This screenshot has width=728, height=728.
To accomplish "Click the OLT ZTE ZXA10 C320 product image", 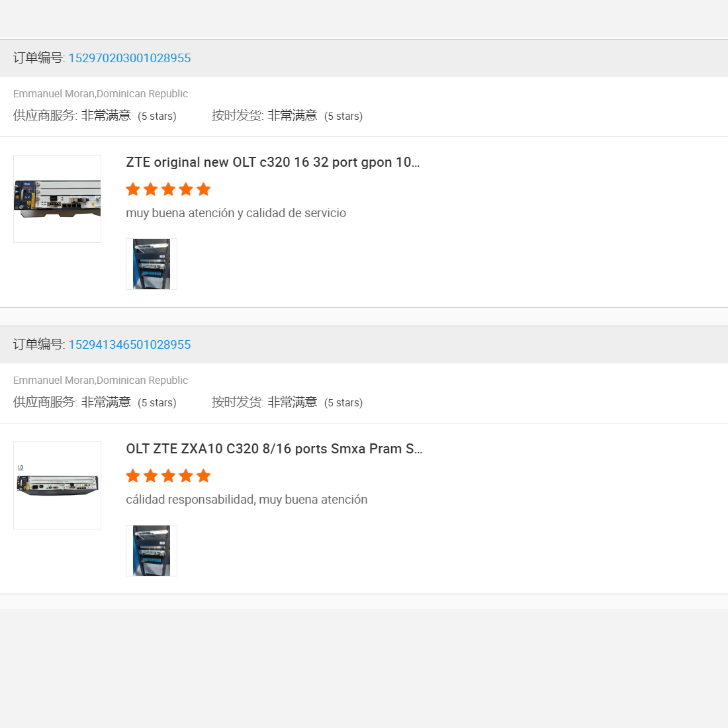I will tap(58, 485).
